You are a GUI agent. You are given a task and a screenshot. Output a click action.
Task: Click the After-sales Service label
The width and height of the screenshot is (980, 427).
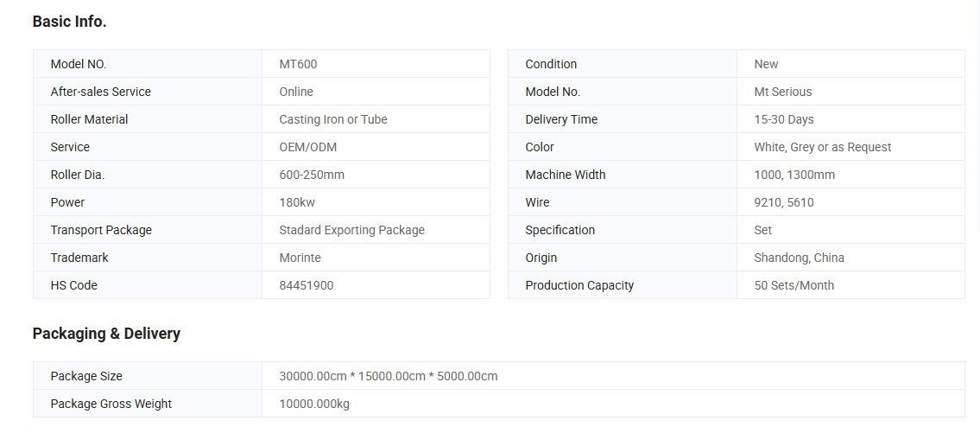coord(100,92)
